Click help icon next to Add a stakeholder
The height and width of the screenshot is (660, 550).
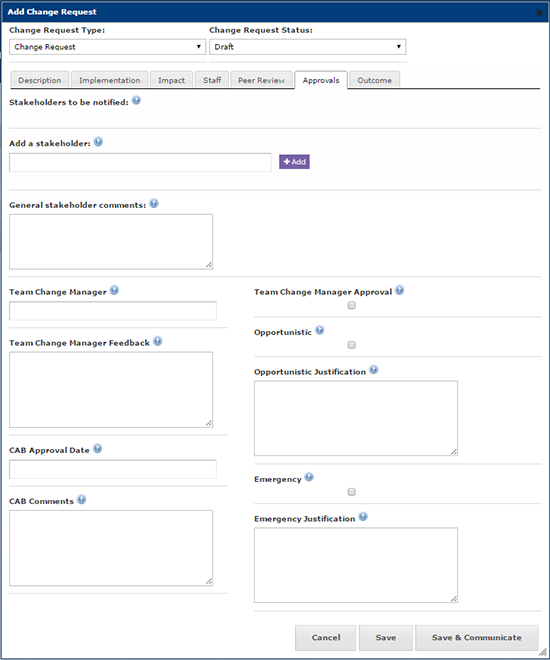[x=98, y=142]
